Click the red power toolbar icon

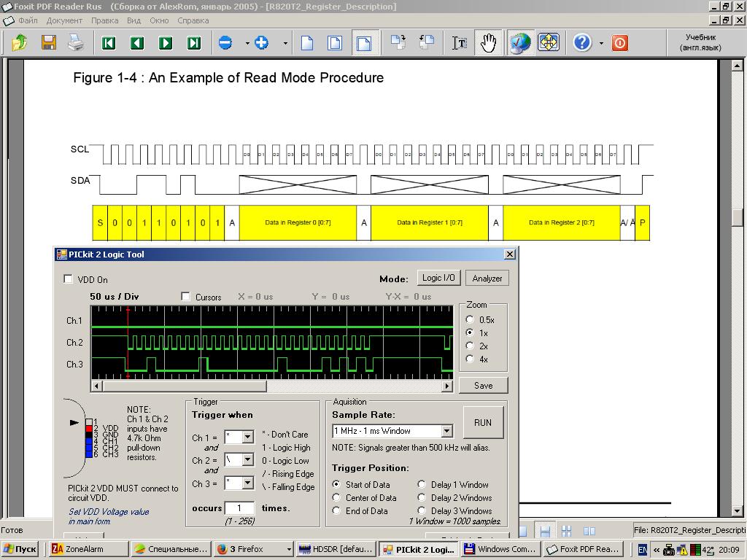click(x=620, y=43)
